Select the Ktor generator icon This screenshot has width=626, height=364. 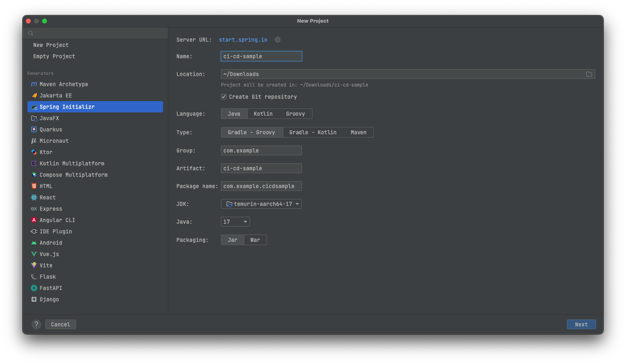tap(34, 152)
